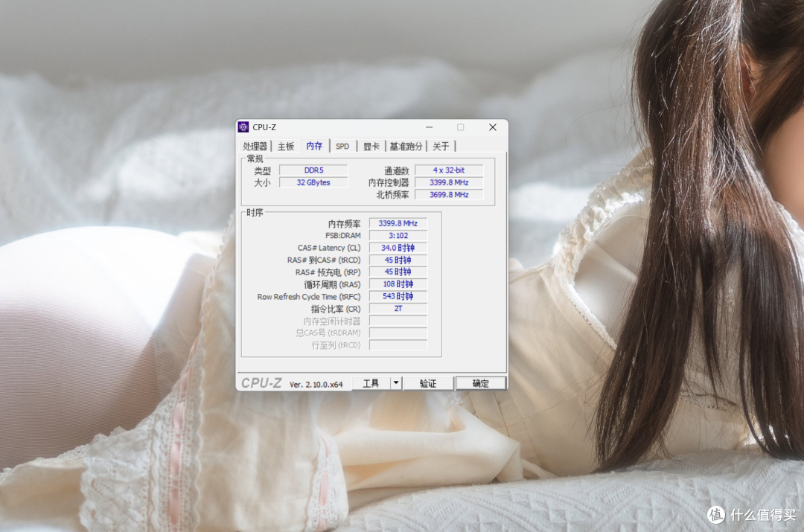Expand the 工具 dropdown arrow

point(396,383)
